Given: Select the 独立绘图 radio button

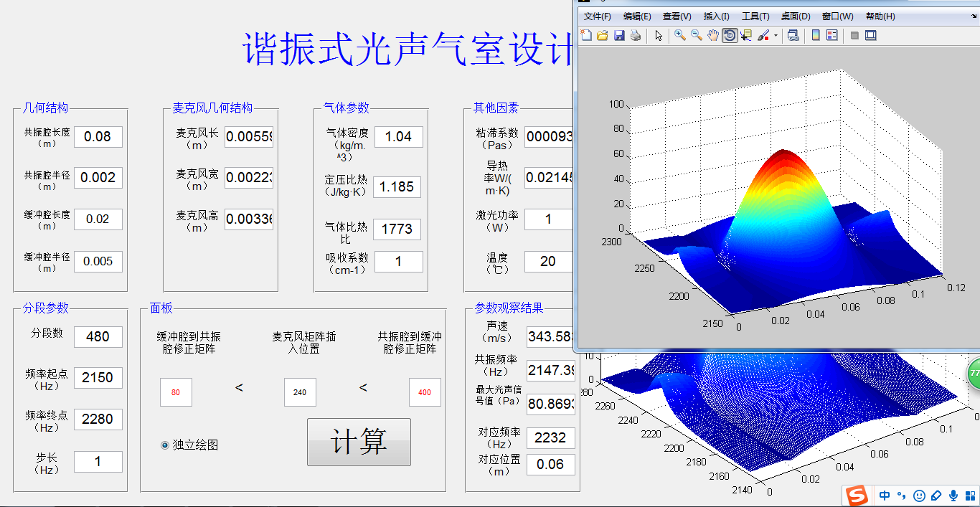Looking at the screenshot, I should [165, 445].
